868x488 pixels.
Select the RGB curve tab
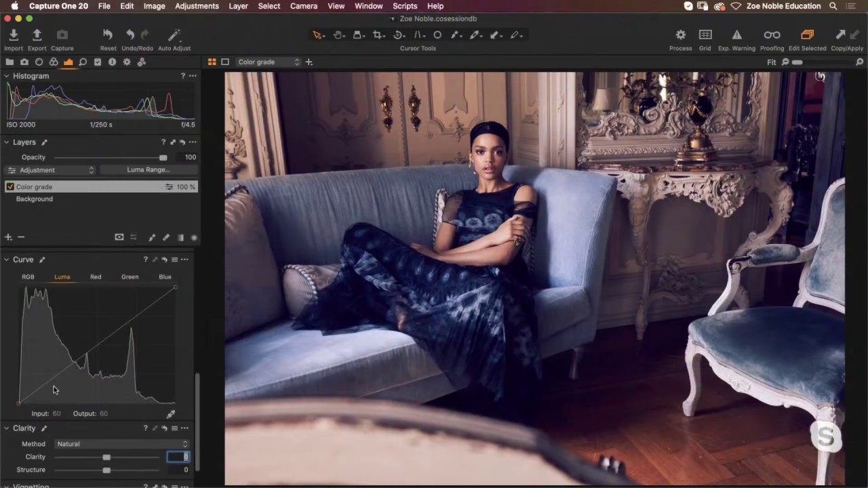pyautogui.click(x=28, y=277)
